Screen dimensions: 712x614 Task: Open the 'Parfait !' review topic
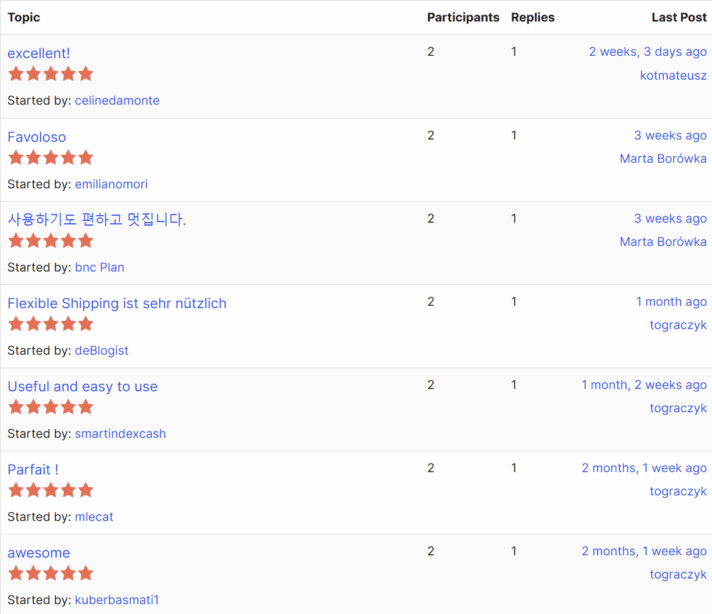[33, 469]
